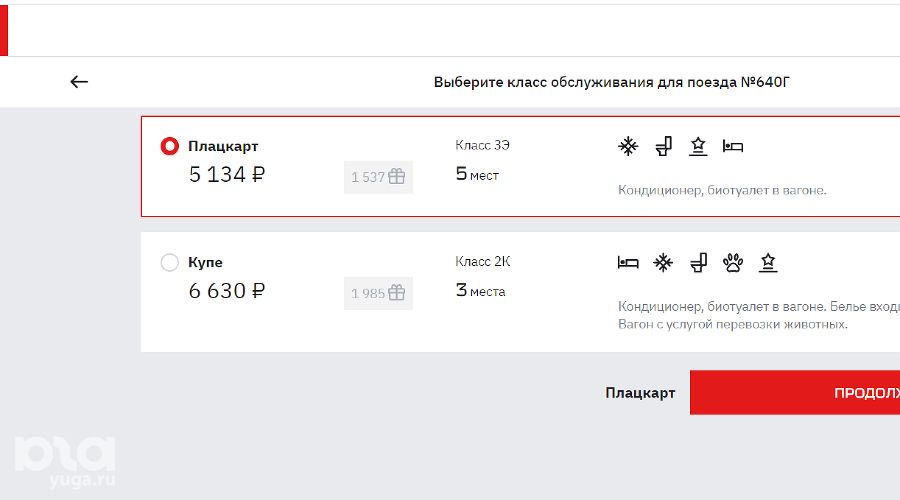Screen dimensions: 900x500
Task: Go back using the left arrow
Action: pyautogui.click(x=79, y=82)
